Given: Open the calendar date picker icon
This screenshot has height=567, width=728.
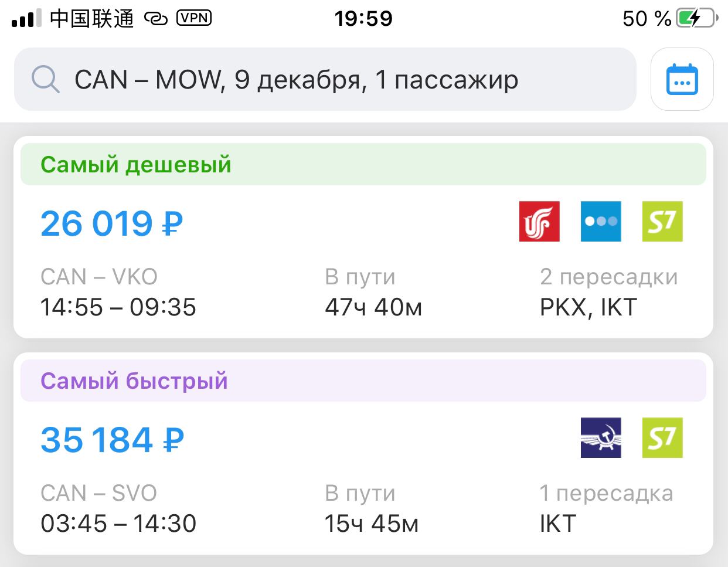Looking at the screenshot, I should point(682,79).
